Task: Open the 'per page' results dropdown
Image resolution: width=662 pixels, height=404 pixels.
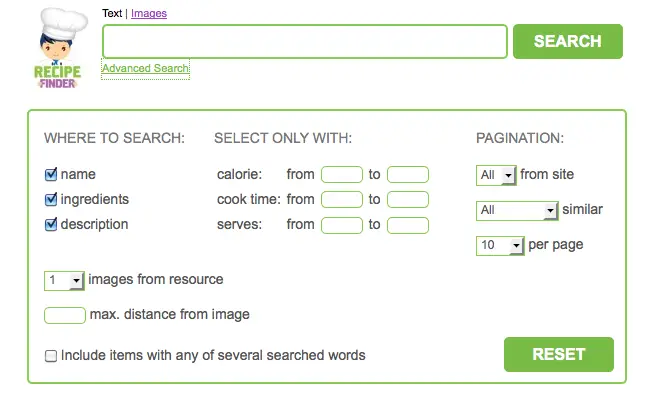Action: point(501,245)
